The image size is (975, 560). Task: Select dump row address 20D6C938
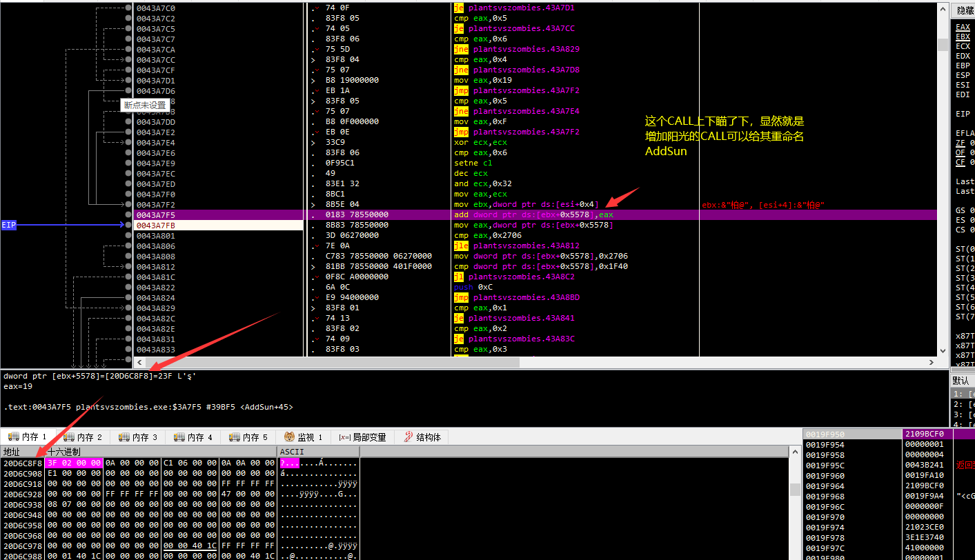pyautogui.click(x=23, y=505)
